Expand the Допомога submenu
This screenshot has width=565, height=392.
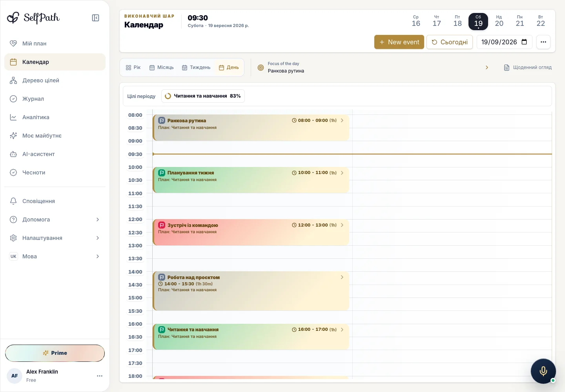point(98,220)
